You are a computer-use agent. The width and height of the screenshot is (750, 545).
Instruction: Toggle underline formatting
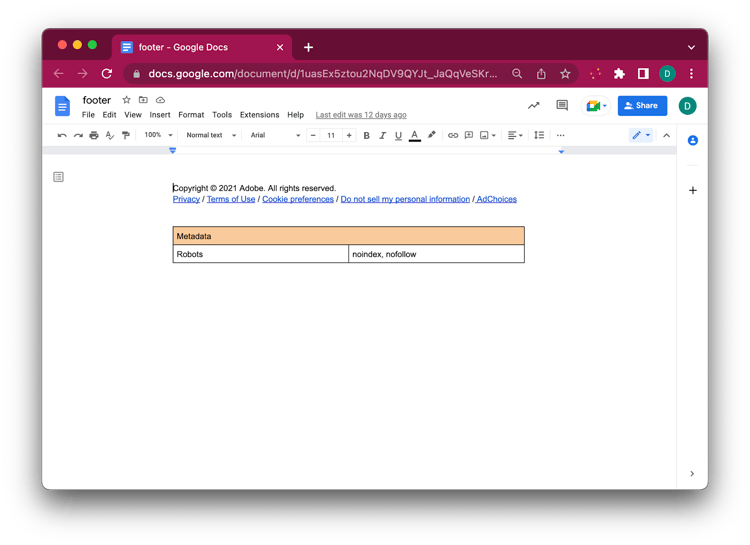[398, 135]
